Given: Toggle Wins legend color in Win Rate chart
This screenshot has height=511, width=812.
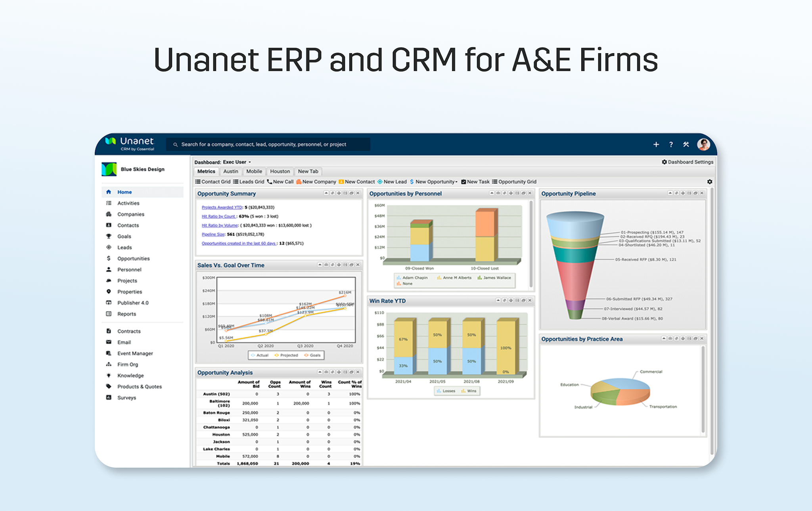Looking at the screenshot, I should pyautogui.click(x=463, y=391).
